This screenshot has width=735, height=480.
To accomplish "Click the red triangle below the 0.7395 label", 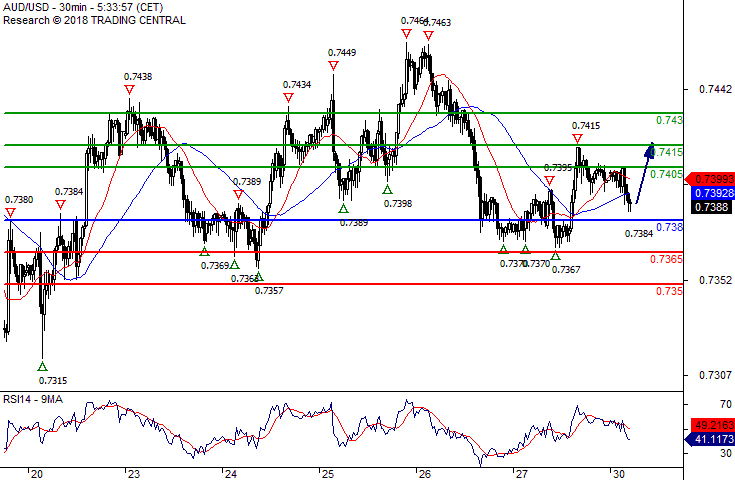I will (x=550, y=181).
